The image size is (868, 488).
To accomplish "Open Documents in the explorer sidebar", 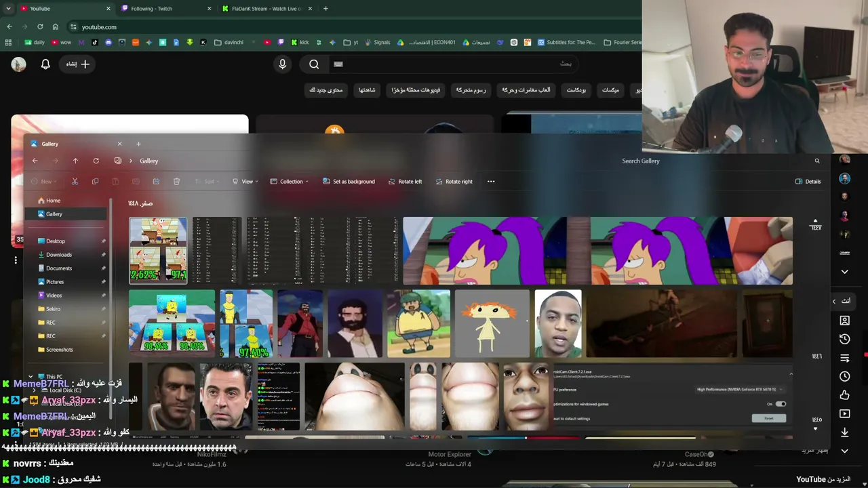I will tap(65, 268).
